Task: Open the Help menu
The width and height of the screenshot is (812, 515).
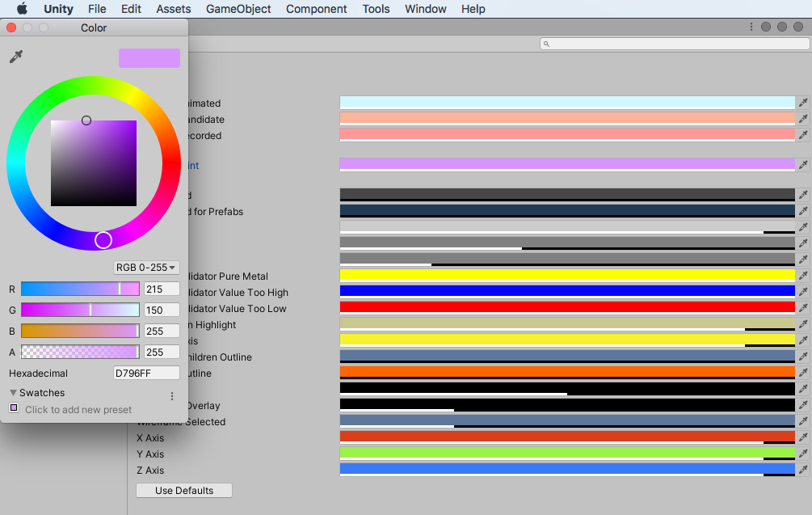Action: pos(473,9)
